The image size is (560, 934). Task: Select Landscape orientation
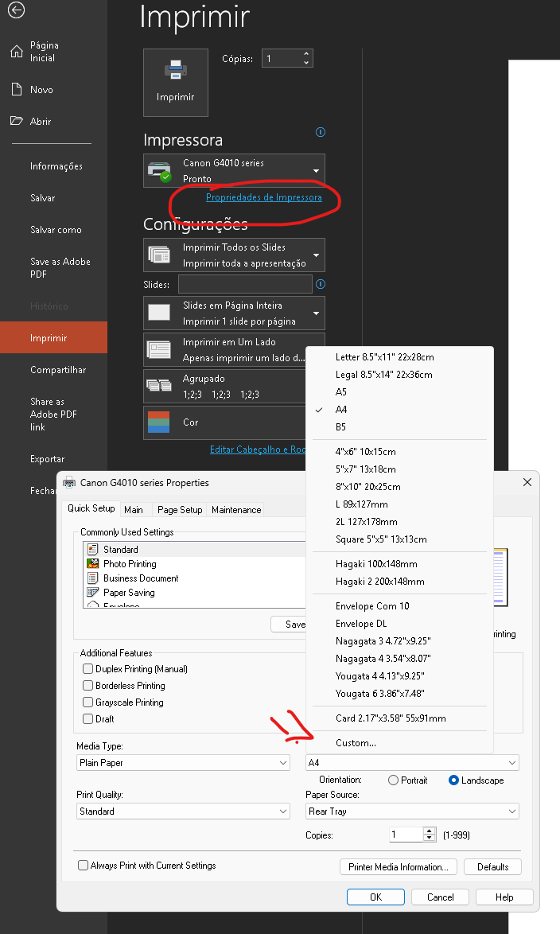pyautogui.click(x=453, y=780)
